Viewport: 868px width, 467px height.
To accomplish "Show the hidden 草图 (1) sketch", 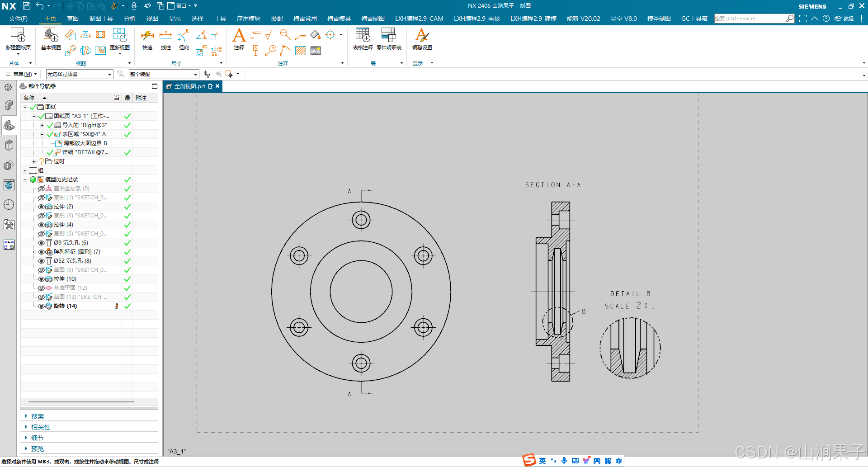I will click(41, 198).
